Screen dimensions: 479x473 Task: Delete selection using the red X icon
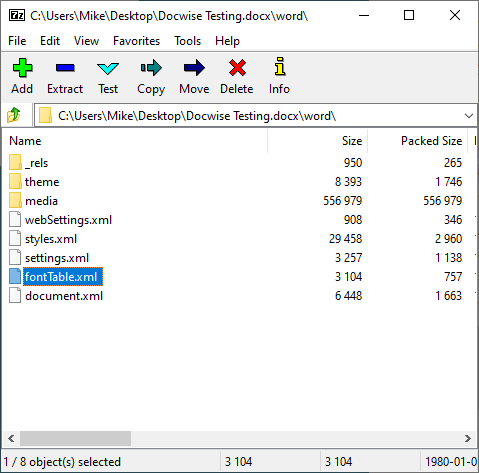tap(237, 68)
